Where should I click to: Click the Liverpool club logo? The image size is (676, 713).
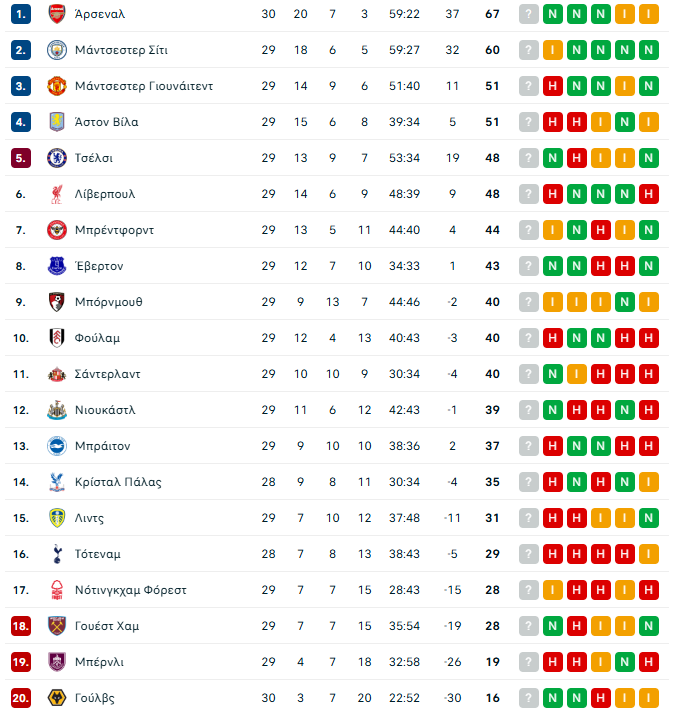click(x=56, y=194)
